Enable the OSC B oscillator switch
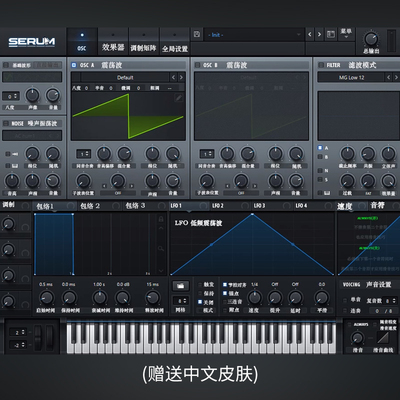Viewport: 400px width, 400px height. [197, 65]
